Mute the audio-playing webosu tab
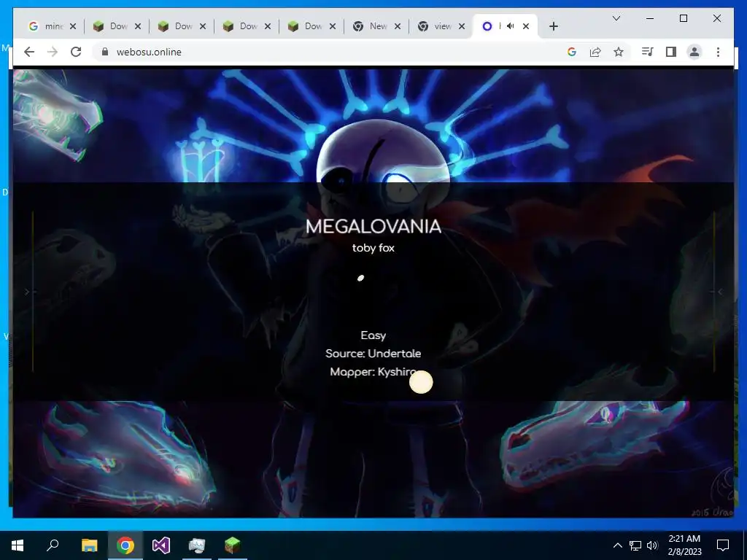The image size is (747, 560). pyautogui.click(x=510, y=26)
